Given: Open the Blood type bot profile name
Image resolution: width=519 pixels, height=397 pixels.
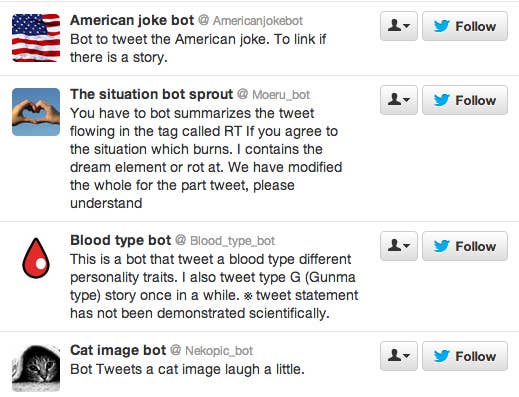Looking at the screenshot, I should pos(121,241).
